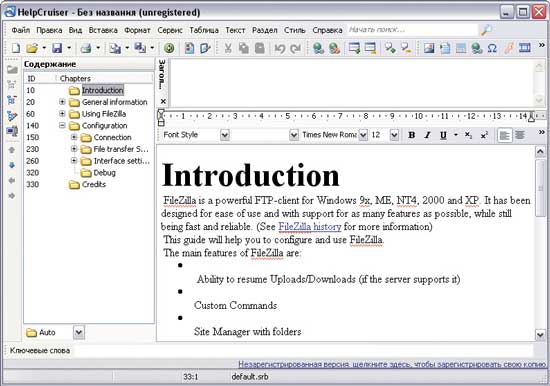Open the font size 12 dropdown

click(394, 135)
